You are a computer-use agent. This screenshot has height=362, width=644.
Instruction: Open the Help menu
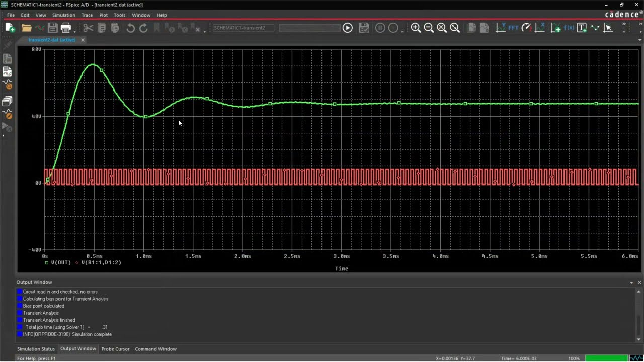click(x=162, y=15)
